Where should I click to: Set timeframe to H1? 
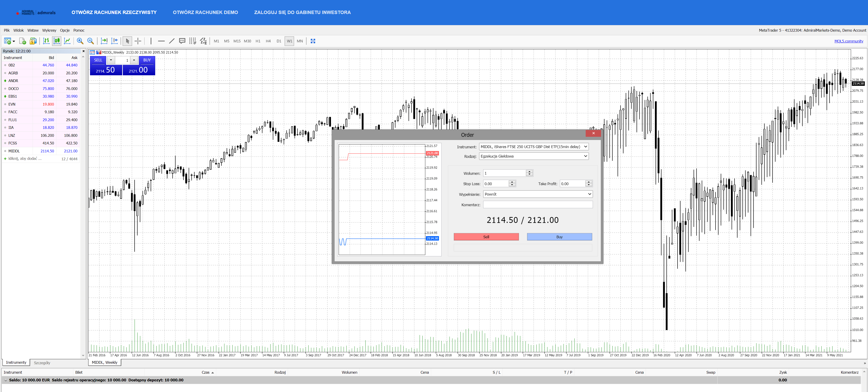point(258,41)
